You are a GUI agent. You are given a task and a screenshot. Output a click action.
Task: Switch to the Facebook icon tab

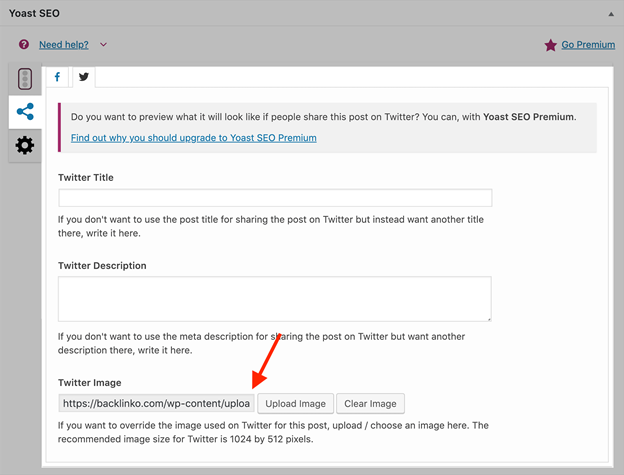tap(57, 77)
